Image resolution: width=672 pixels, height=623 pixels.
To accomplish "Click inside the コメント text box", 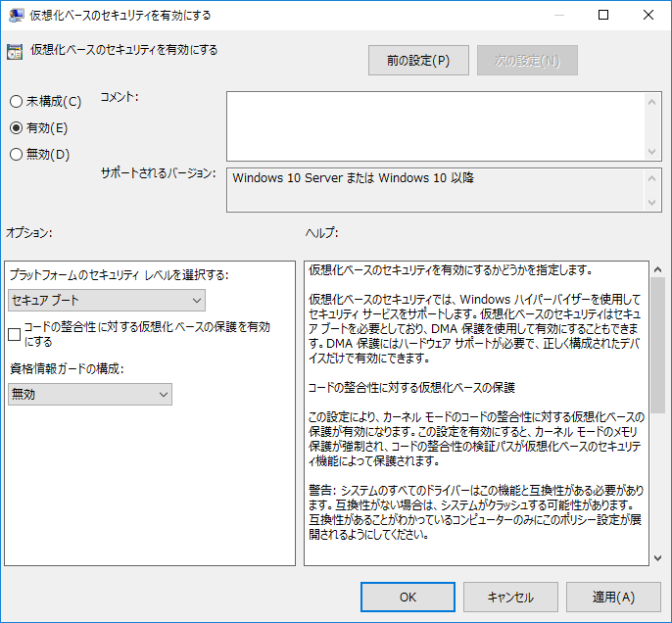I will point(435,126).
